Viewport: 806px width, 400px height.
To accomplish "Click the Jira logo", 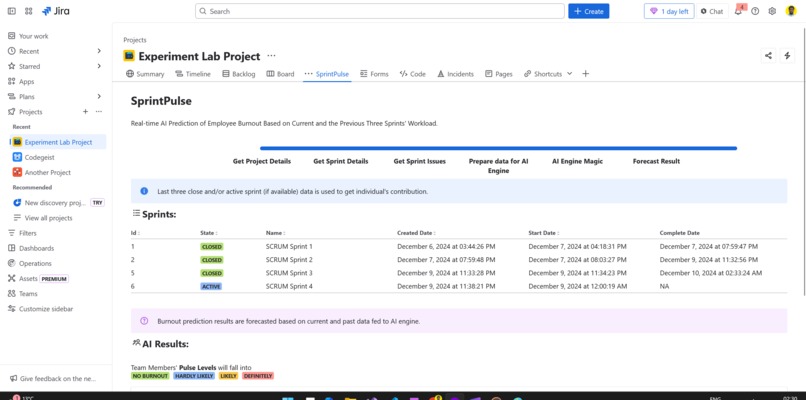I will click(56, 11).
